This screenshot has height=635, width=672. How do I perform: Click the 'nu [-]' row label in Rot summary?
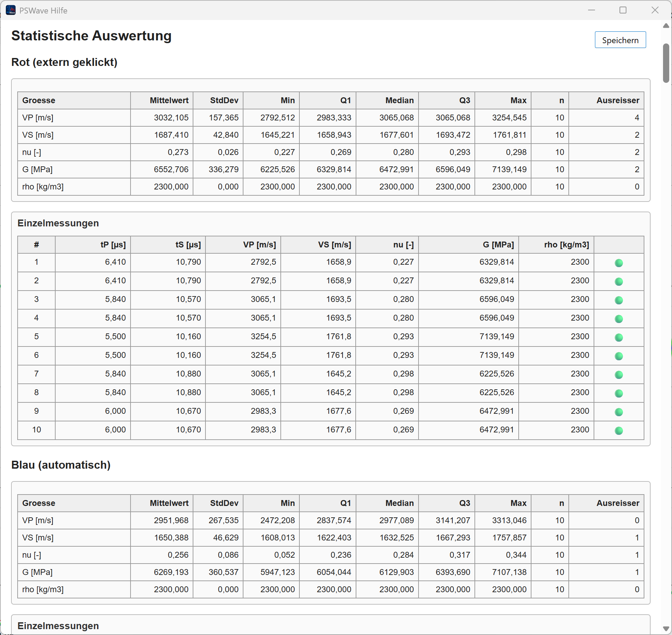click(32, 152)
